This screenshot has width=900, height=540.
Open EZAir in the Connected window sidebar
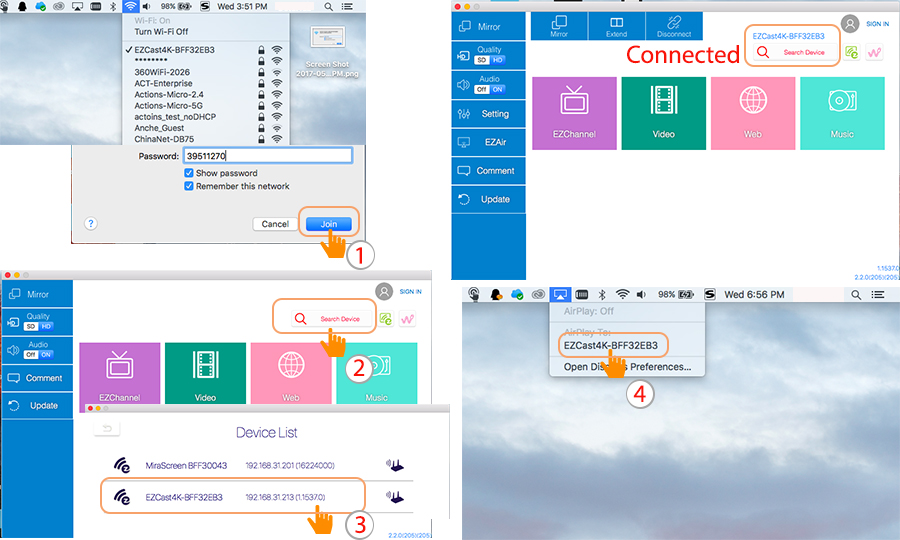pos(488,142)
